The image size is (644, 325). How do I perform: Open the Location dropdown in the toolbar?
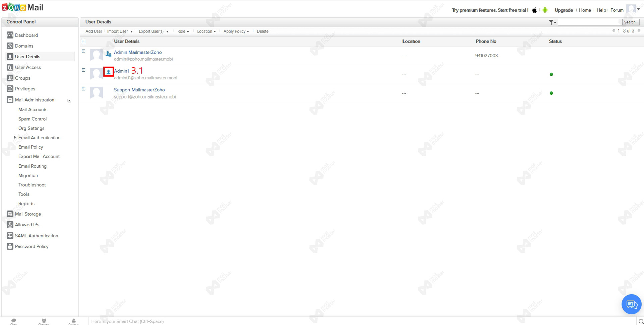207,31
